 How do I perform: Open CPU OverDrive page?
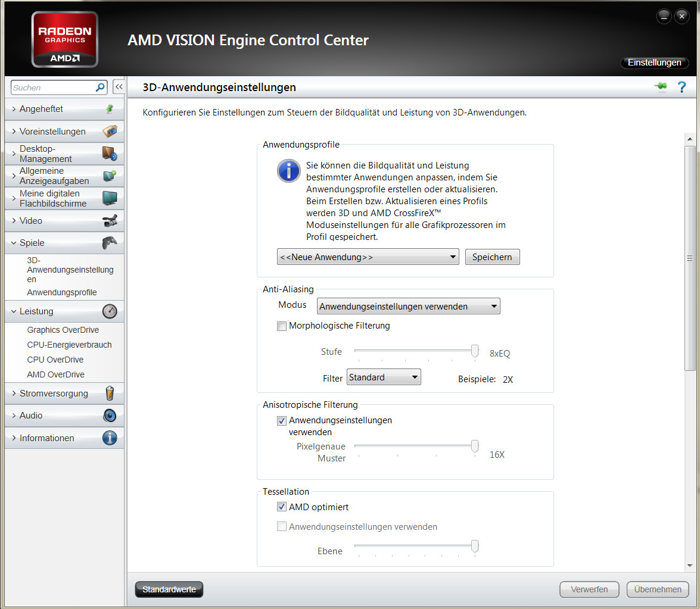pos(55,359)
